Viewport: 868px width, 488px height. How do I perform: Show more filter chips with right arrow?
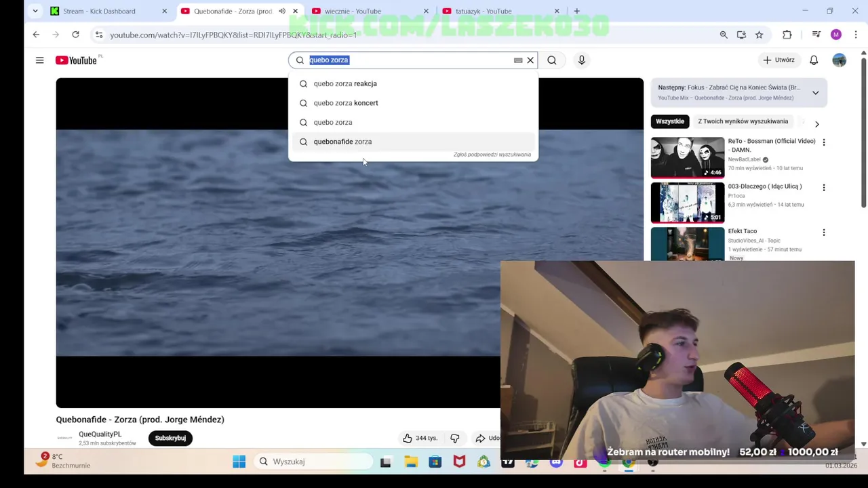(816, 124)
